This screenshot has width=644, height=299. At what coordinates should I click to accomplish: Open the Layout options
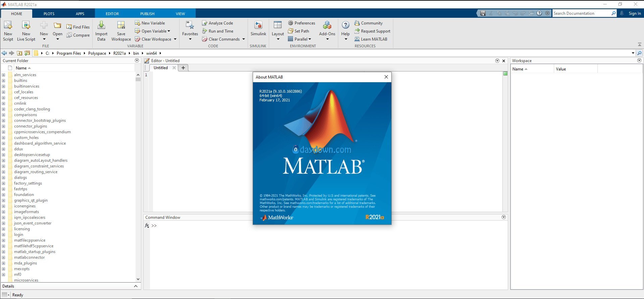[278, 30]
